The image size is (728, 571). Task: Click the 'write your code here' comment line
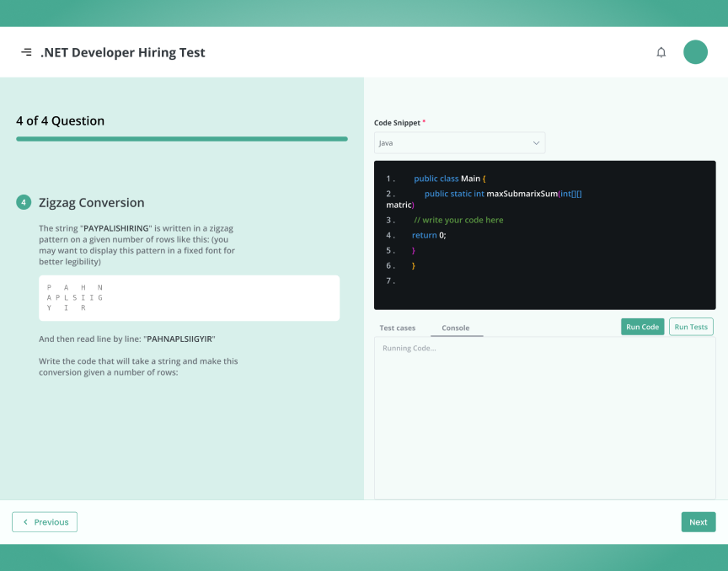click(458, 220)
